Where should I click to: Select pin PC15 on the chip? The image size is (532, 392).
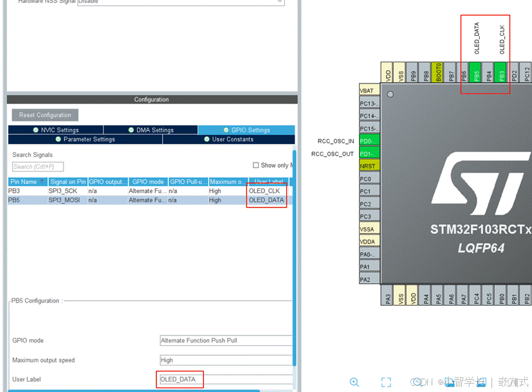[369, 129]
